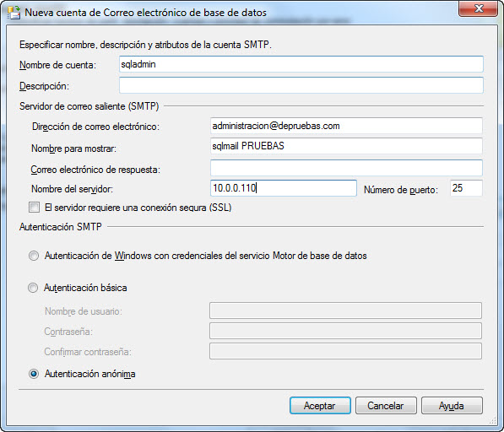Select Autenticación de Windows radio option
Viewport: 504px width, 432px height.
pos(34,256)
